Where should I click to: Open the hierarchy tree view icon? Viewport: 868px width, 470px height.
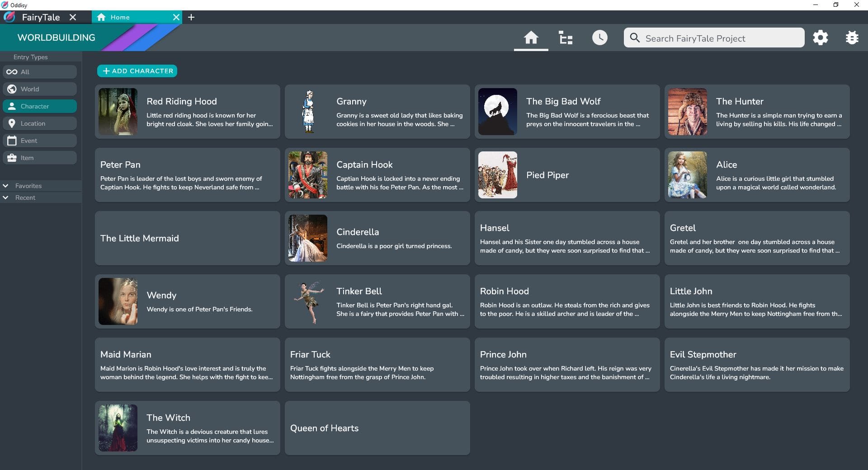[565, 38]
